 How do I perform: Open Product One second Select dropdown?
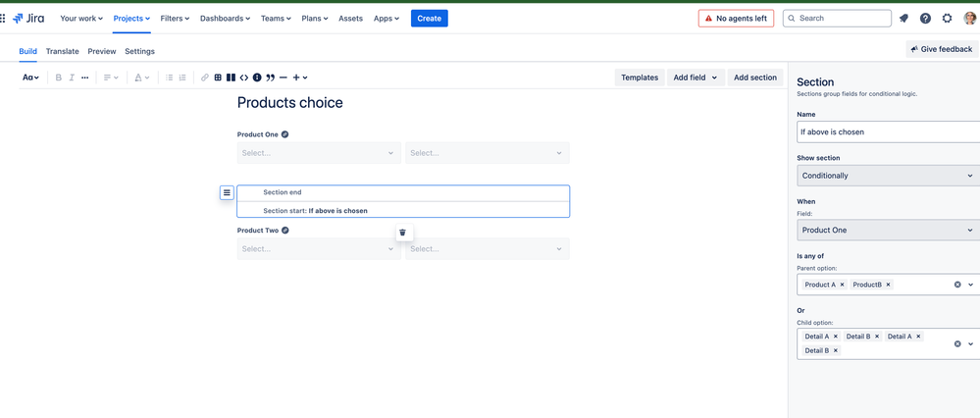tap(488, 152)
